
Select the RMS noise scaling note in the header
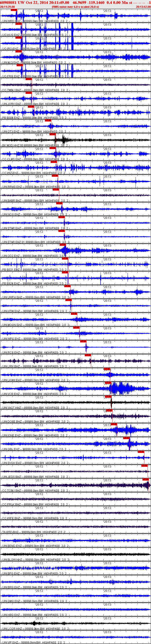point(75,7)
